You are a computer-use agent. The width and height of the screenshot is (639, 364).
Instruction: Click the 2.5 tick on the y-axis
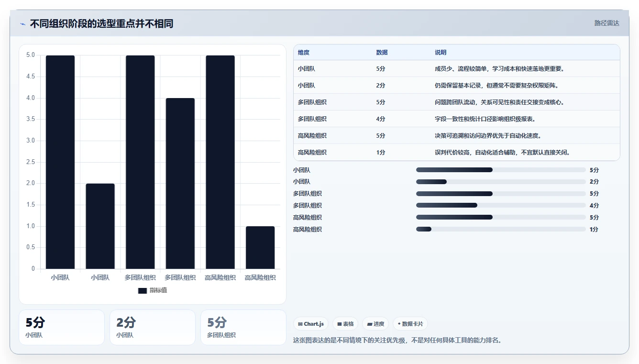(x=31, y=162)
